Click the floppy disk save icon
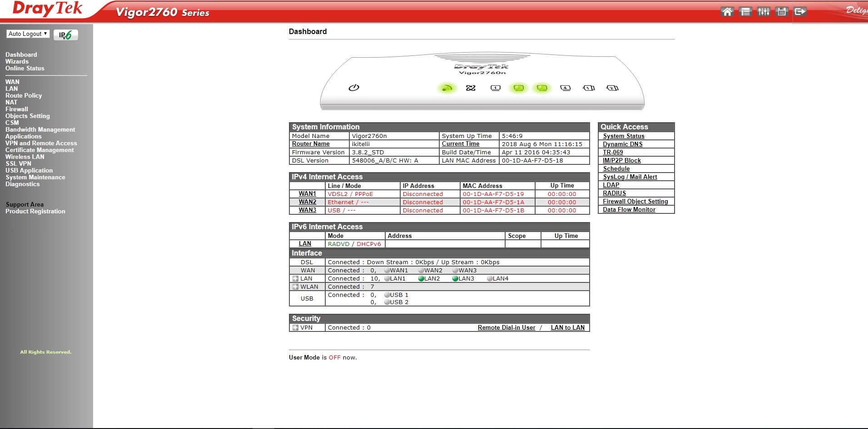The height and width of the screenshot is (429, 868). tap(781, 12)
